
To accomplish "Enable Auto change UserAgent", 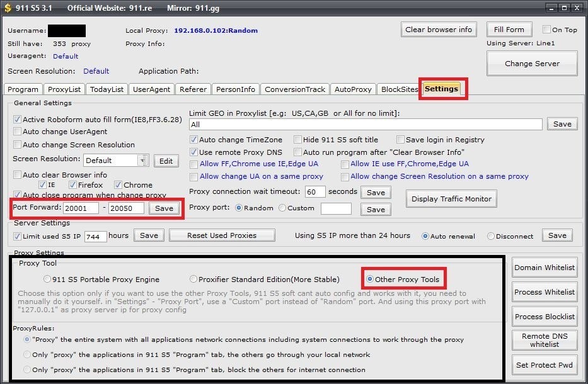I will point(17,132).
